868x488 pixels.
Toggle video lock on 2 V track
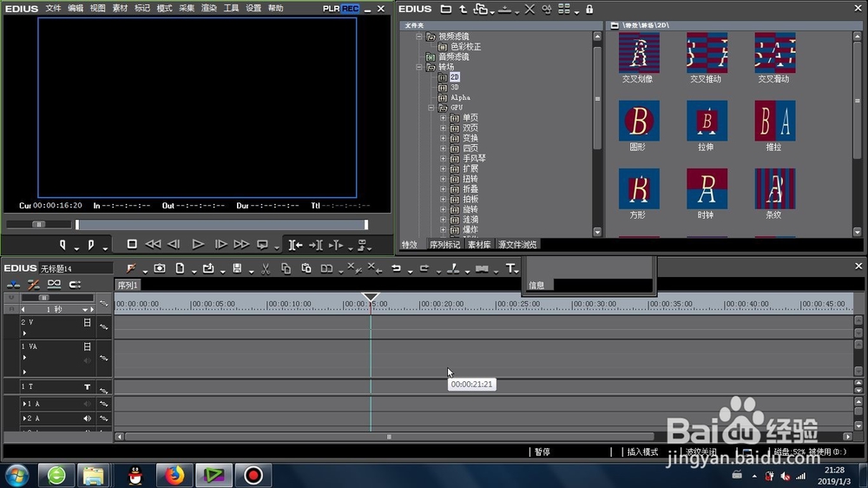(87, 322)
